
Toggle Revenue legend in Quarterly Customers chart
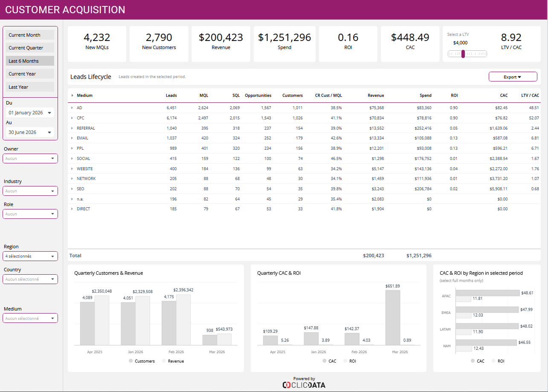pos(173,361)
